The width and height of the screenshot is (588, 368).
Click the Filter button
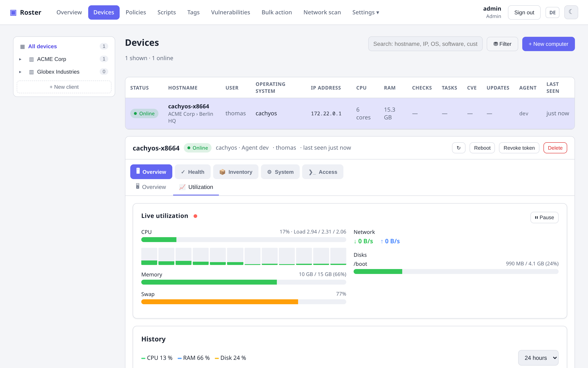(x=502, y=44)
